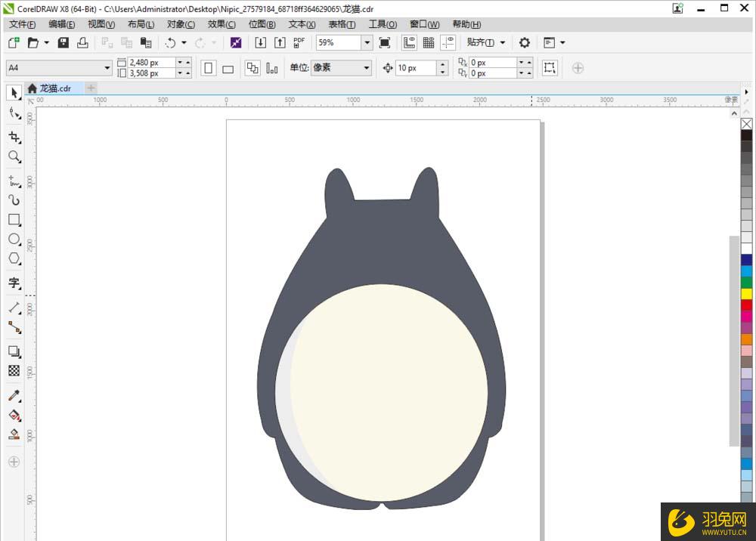Screen dimensions: 756x541
Task: Select the Shape edit tool
Action: click(14, 113)
